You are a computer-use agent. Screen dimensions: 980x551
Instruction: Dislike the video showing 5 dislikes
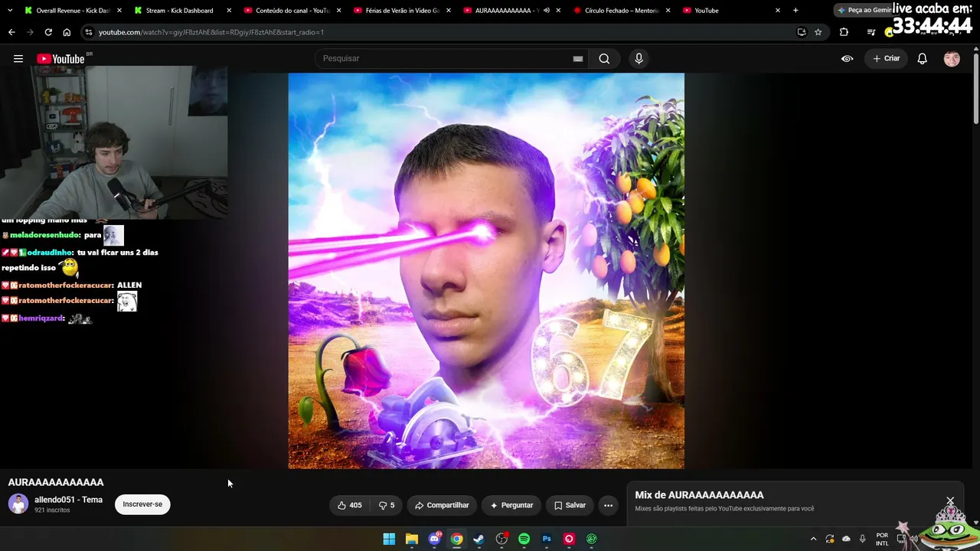(387, 505)
